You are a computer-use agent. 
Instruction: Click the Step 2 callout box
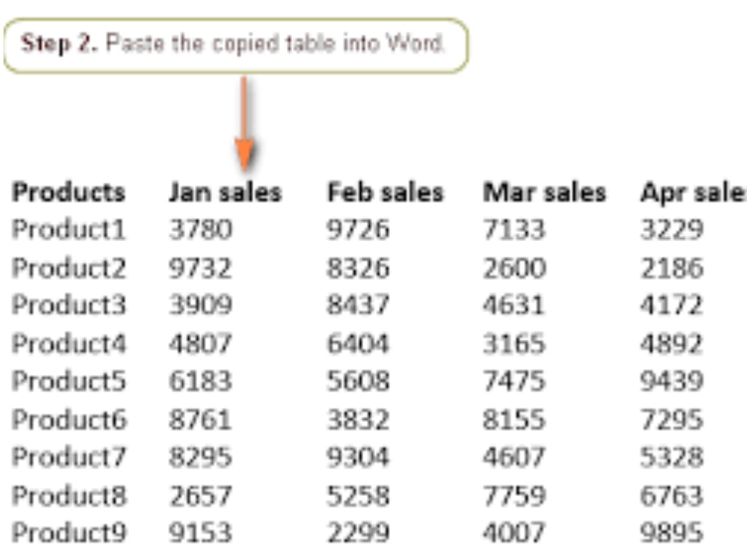tap(236, 46)
